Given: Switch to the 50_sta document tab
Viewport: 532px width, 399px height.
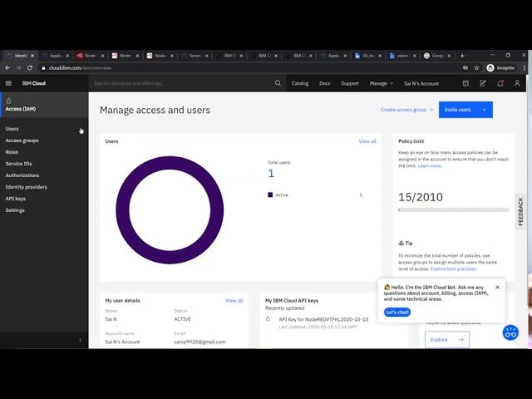Looking at the screenshot, I should [x=367, y=56].
